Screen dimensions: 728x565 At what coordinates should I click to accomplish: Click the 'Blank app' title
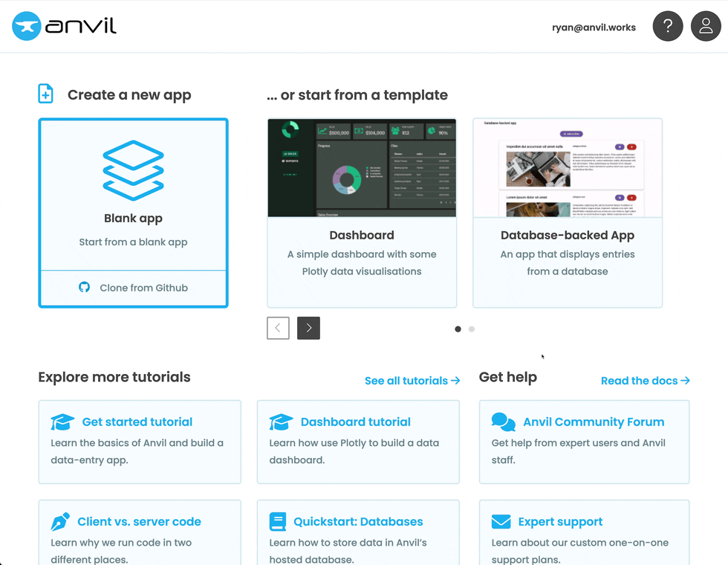[x=133, y=219]
